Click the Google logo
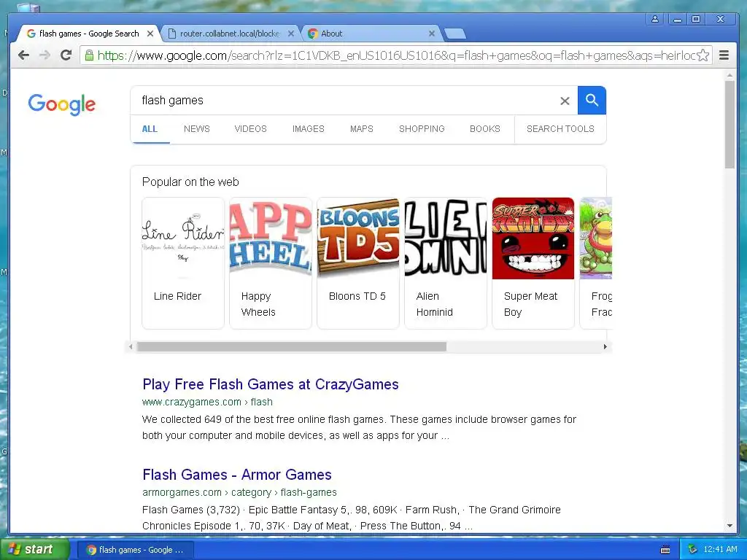 click(61, 104)
